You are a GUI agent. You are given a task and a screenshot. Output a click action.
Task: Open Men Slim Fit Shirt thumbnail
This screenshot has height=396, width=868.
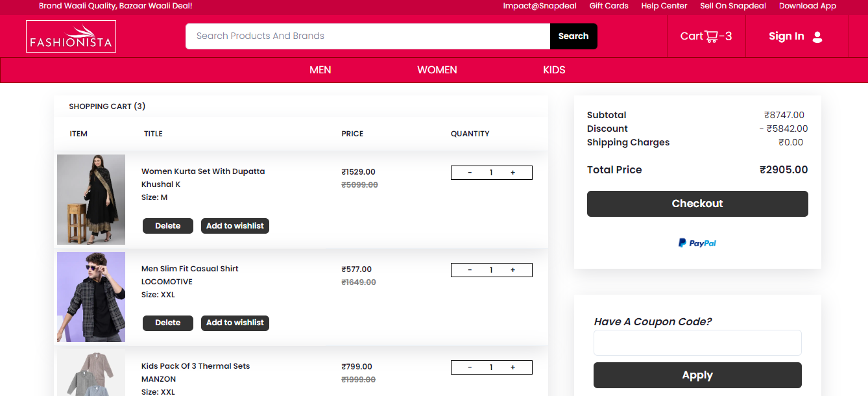[91, 297]
